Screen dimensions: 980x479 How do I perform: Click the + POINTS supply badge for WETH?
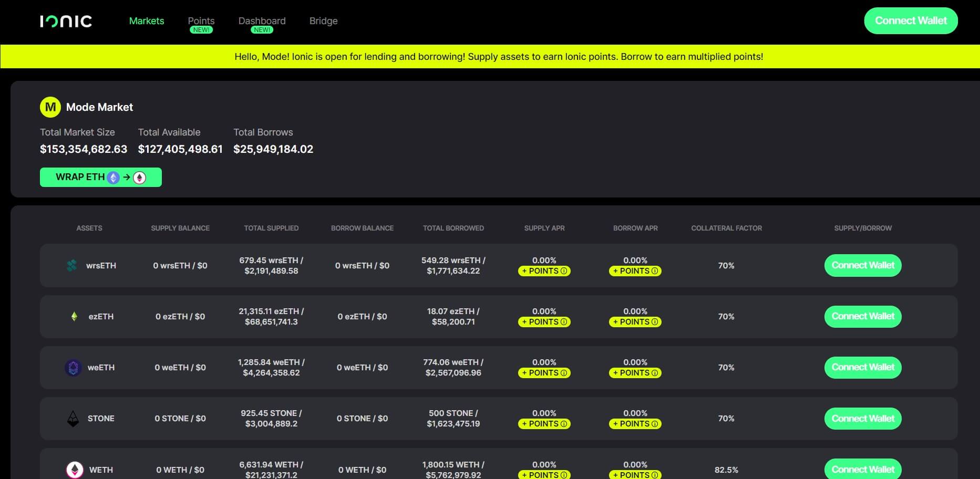tap(544, 475)
